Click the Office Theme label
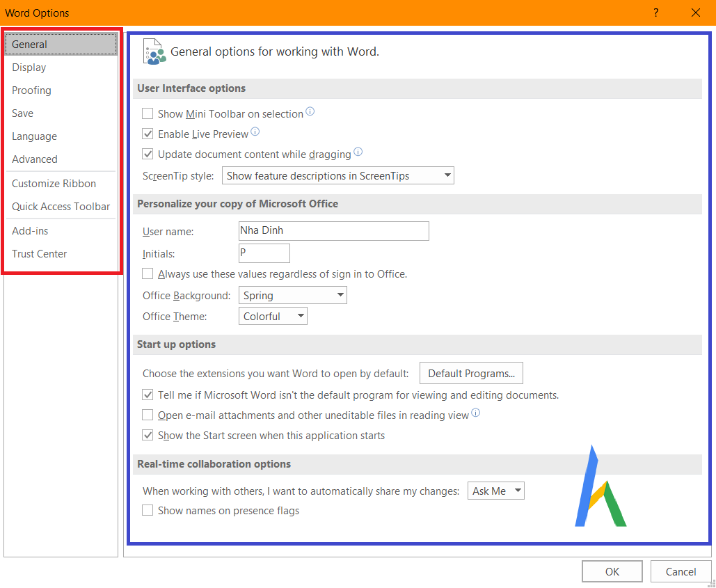The width and height of the screenshot is (716, 588). [175, 317]
